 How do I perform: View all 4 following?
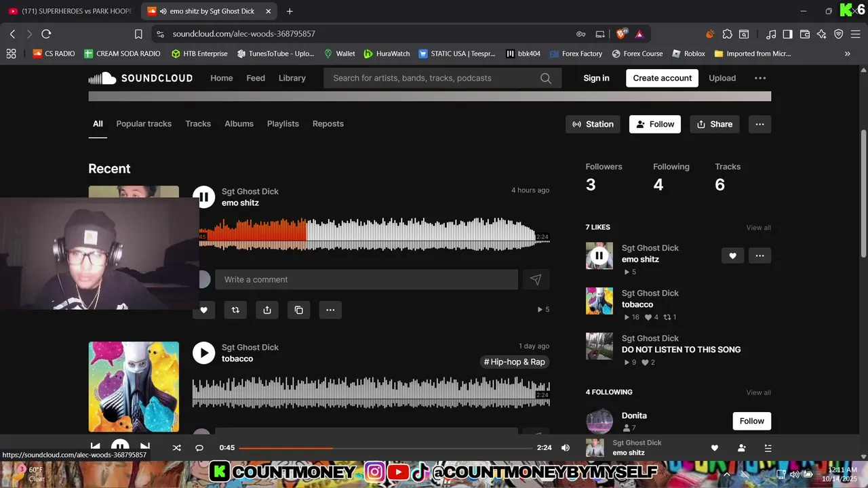[x=758, y=392]
